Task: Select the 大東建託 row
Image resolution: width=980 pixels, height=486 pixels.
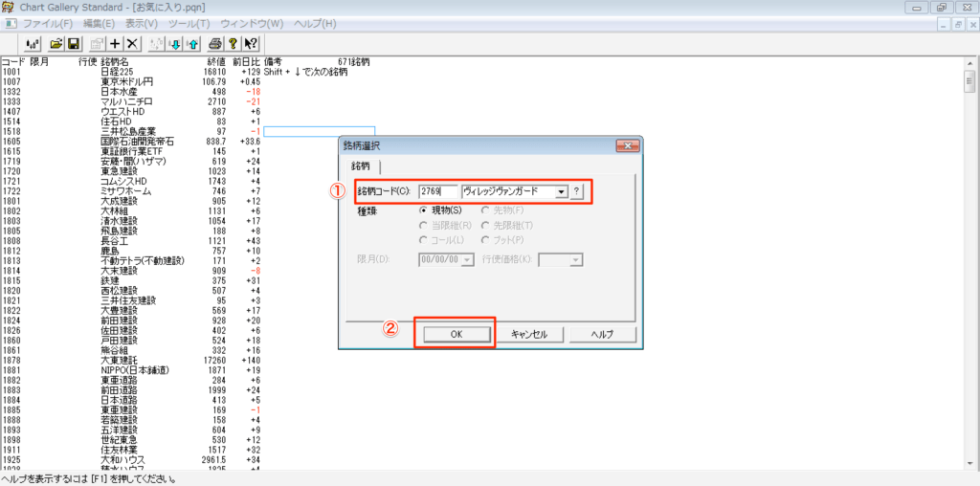Action: (x=131, y=361)
